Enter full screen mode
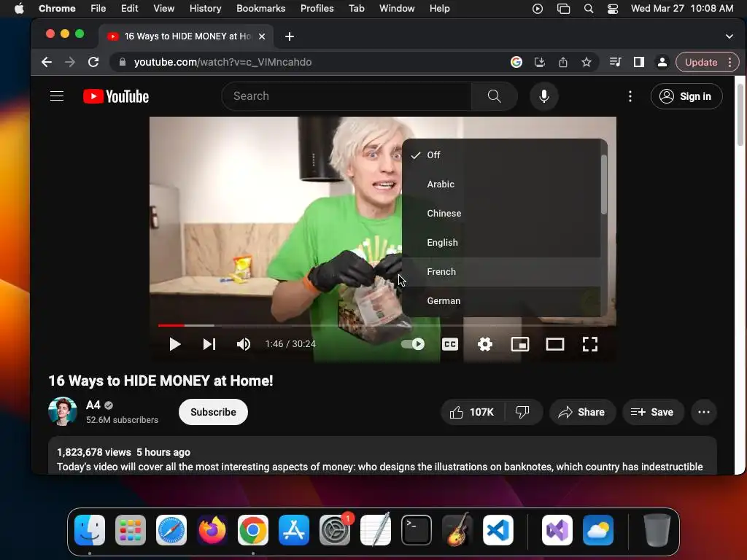The image size is (747, 560). click(589, 344)
